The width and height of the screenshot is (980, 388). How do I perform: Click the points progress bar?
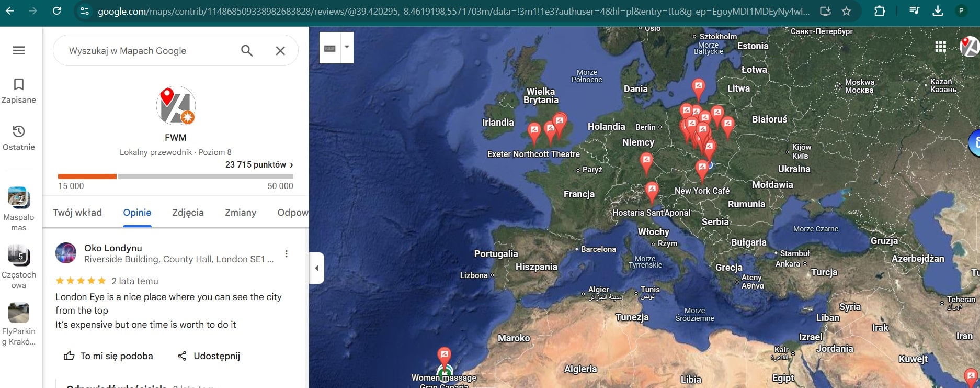[x=176, y=176]
